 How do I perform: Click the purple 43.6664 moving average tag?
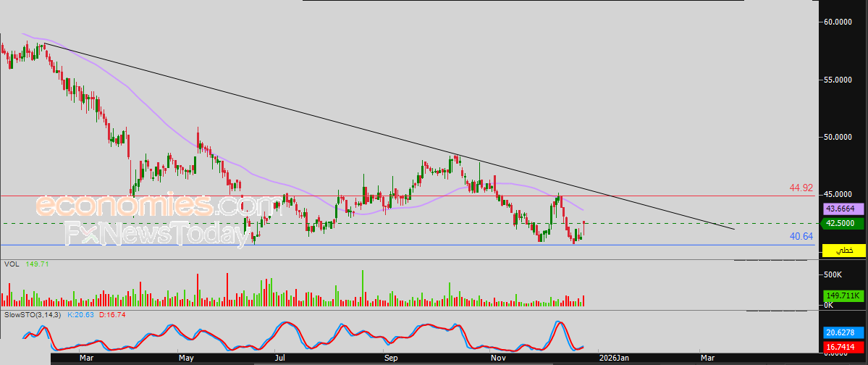[842, 209]
